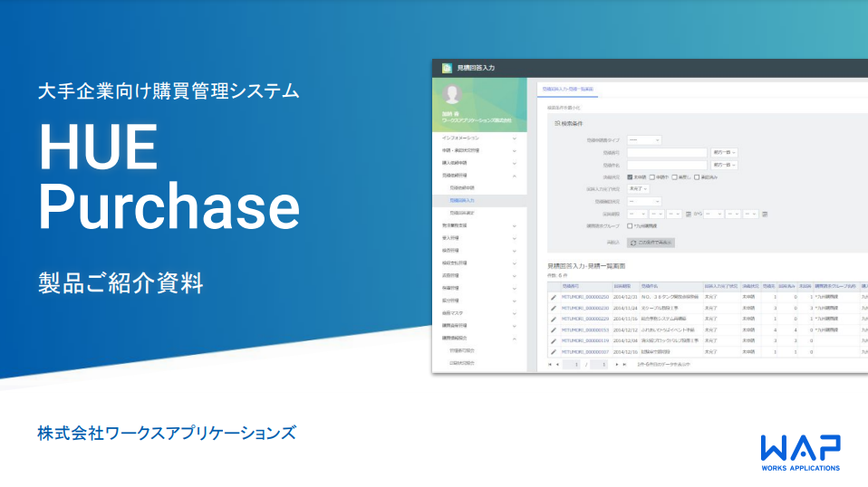Open the calendar picker before から
Viewport: 868px width, 487px height.
689,214
